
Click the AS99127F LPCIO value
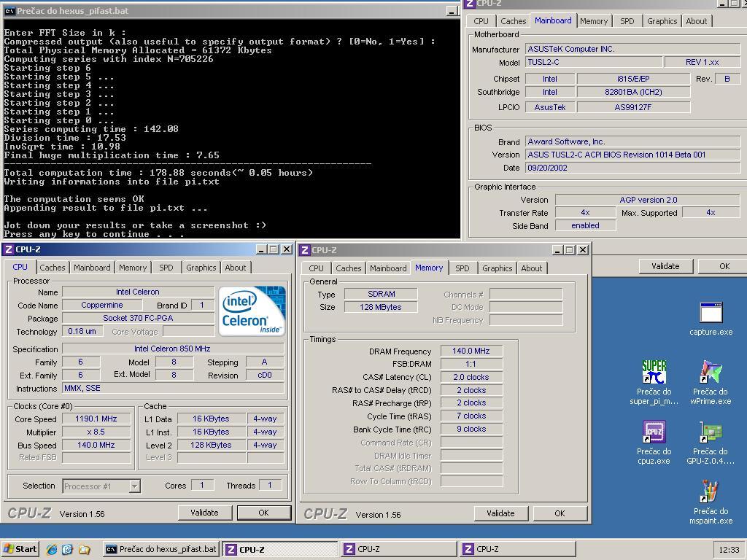[x=633, y=108]
